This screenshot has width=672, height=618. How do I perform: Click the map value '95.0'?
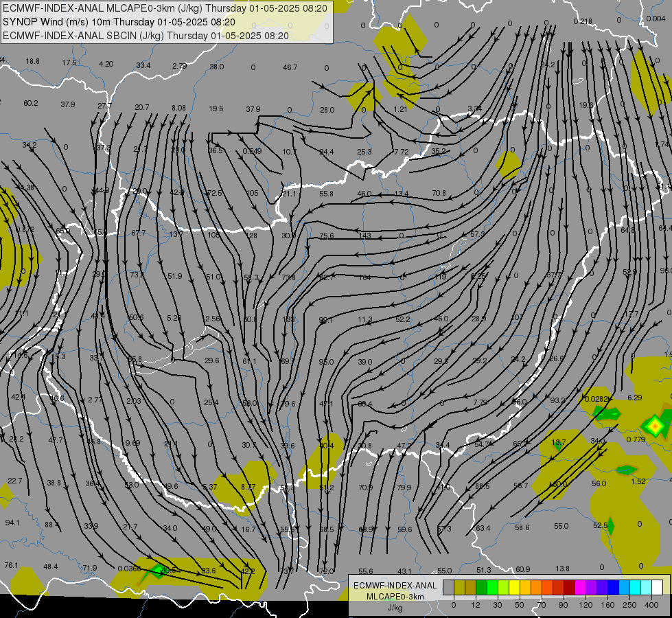(326, 362)
